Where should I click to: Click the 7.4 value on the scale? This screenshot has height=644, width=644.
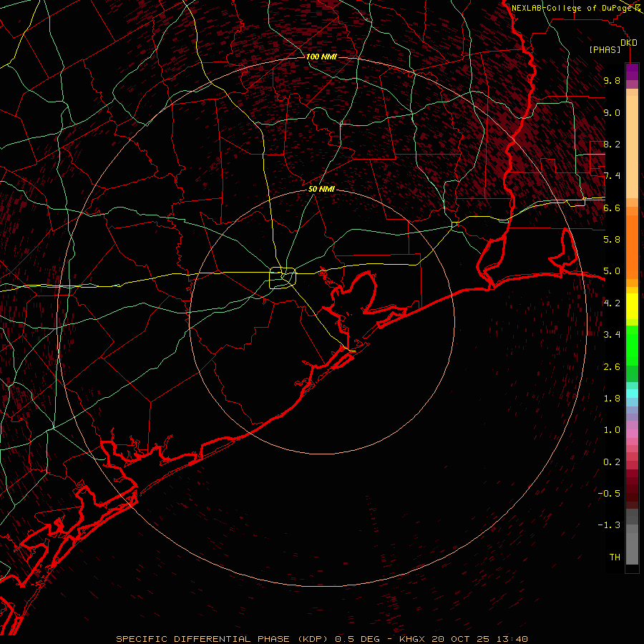click(x=612, y=176)
